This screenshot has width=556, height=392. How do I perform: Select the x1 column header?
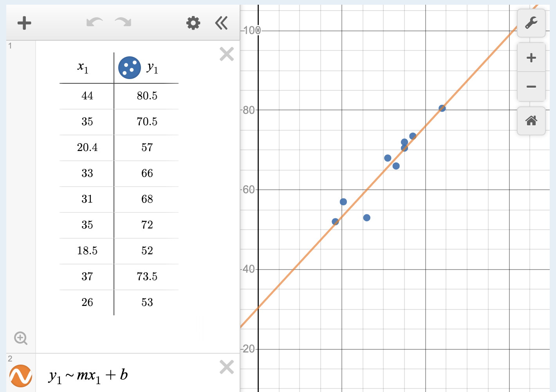point(83,68)
